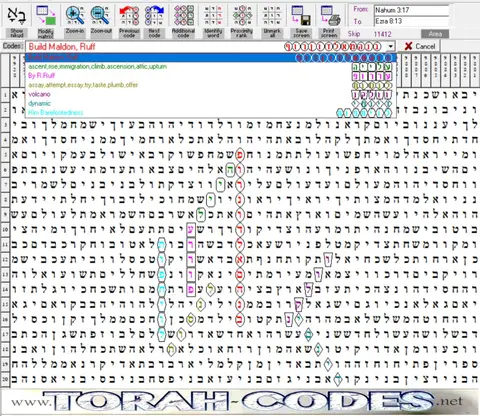
Task: Click row number 16 header
Action: tap(5, 319)
